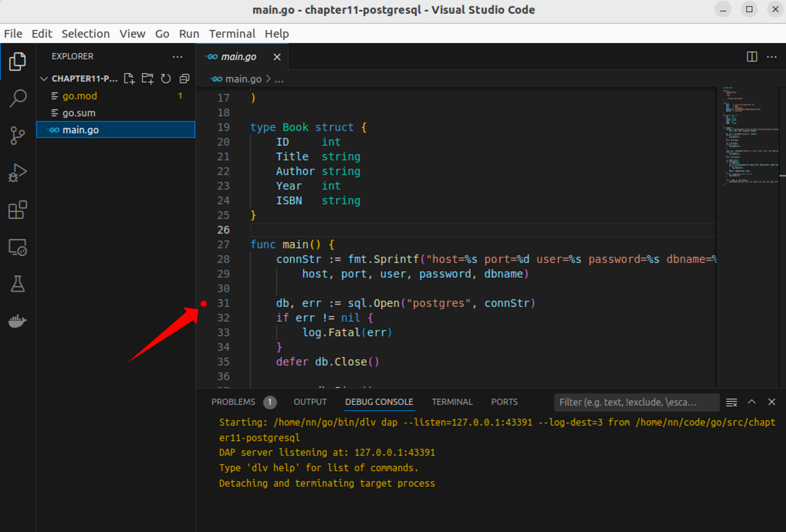Expand the breadcrumb ellipsis above the code
The width and height of the screenshot is (786, 532).
point(279,79)
